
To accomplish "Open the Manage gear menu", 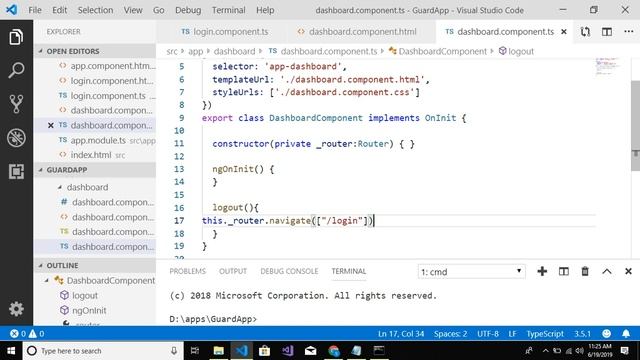I will 16,309.
